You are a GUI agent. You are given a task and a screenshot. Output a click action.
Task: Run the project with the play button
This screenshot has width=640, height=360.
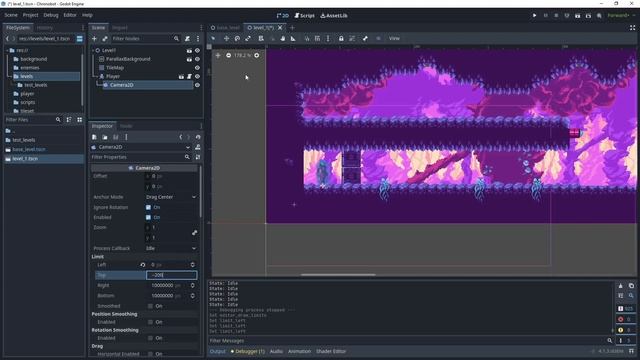pyautogui.click(x=534, y=16)
